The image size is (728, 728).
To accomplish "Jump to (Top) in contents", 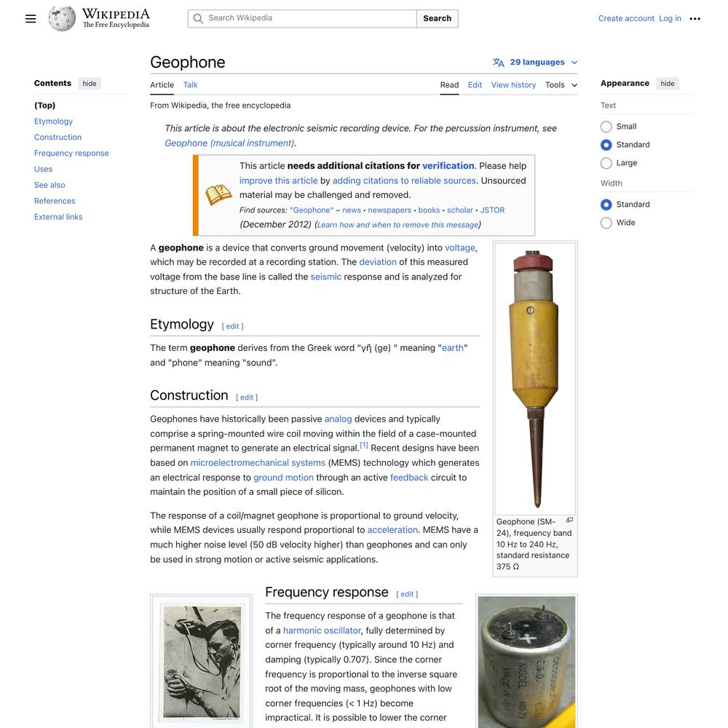I will (x=44, y=106).
